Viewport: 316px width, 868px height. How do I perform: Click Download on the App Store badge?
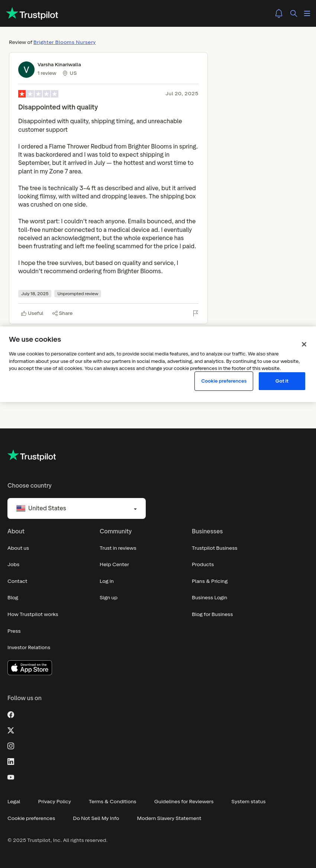[30, 668]
